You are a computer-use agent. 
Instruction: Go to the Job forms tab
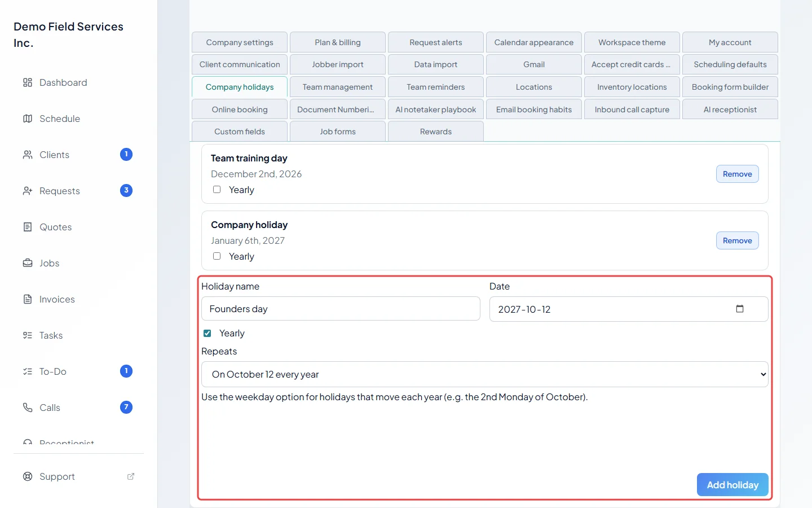pos(338,132)
